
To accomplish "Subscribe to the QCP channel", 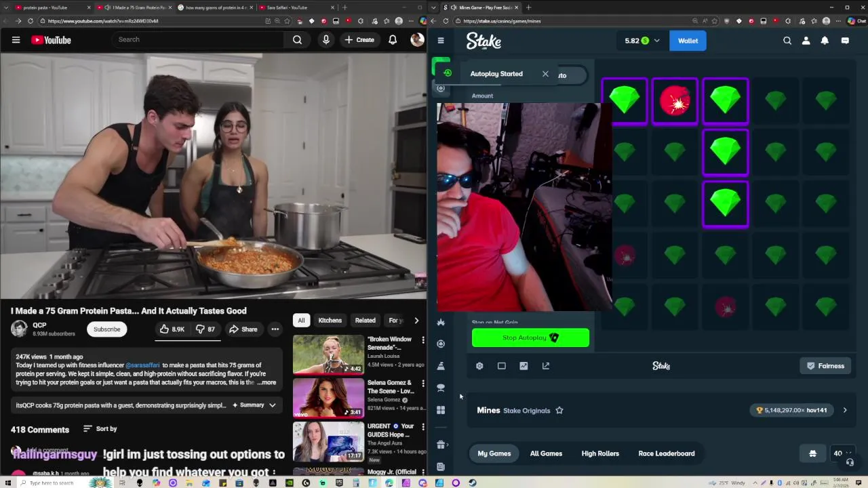I will point(106,329).
